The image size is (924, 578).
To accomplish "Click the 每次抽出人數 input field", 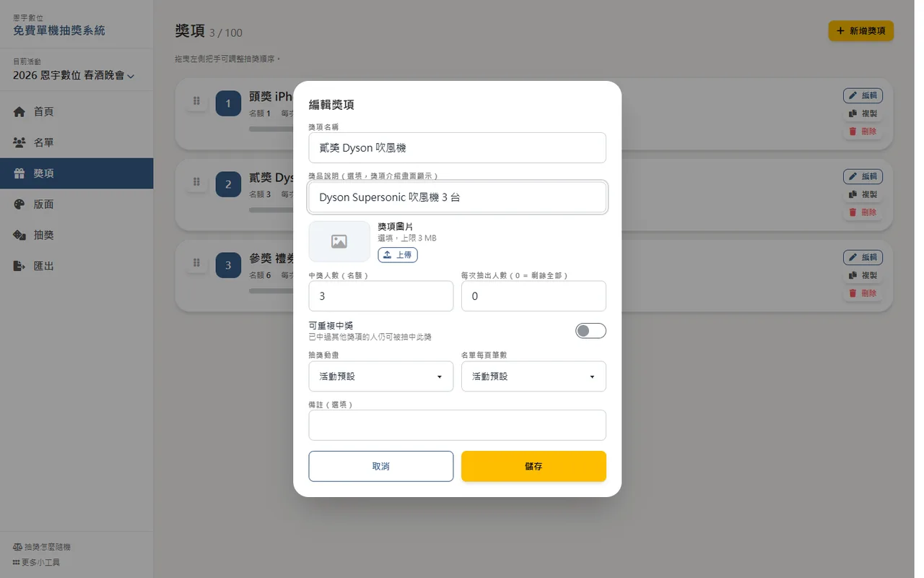I will pos(533,296).
